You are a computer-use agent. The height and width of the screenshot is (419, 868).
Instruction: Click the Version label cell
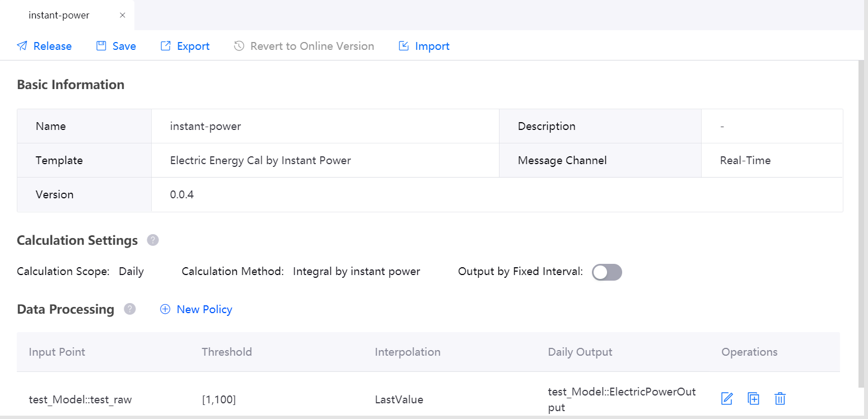pyautogui.click(x=85, y=194)
